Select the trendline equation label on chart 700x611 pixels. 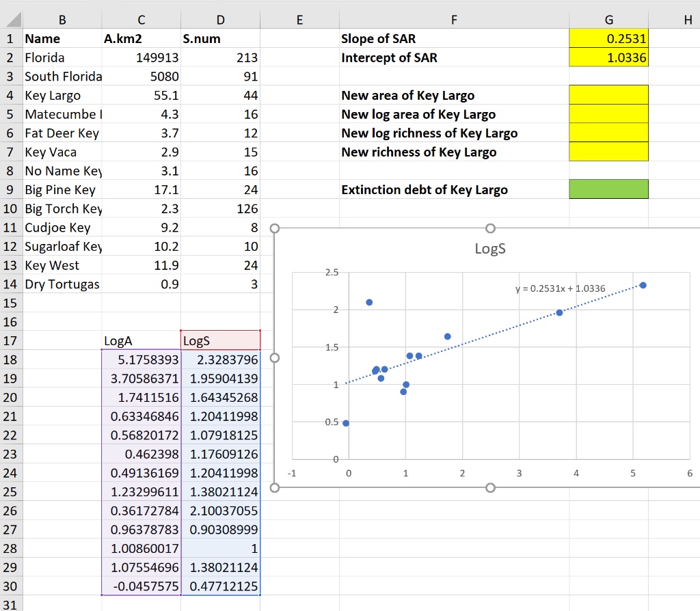(560, 288)
